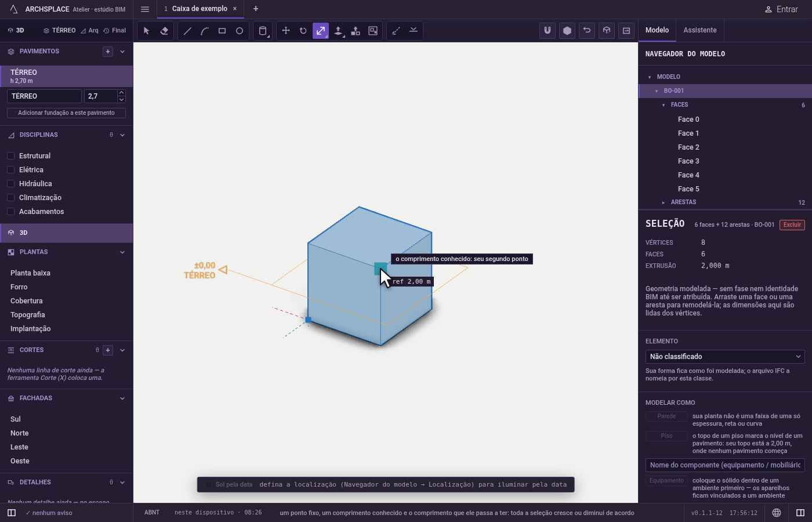Open the Caixa de exemplo tab
The image size is (812, 522).
pyautogui.click(x=200, y=9)
